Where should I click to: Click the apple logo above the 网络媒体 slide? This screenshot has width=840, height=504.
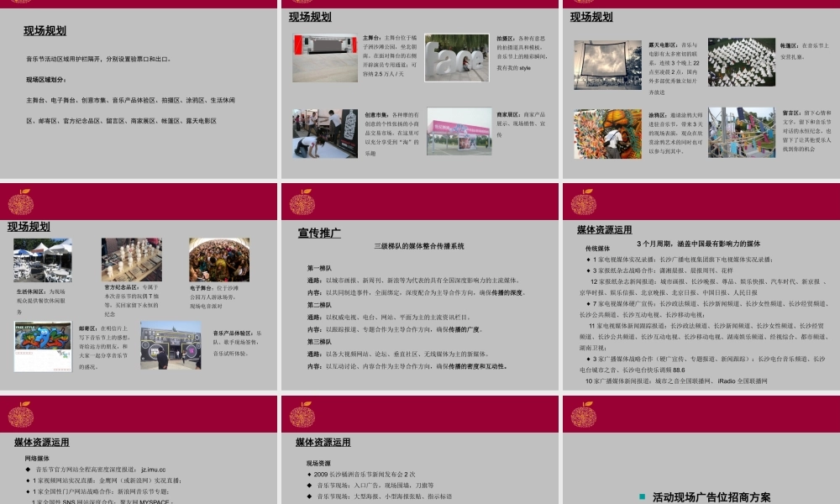tap(21, 414)
